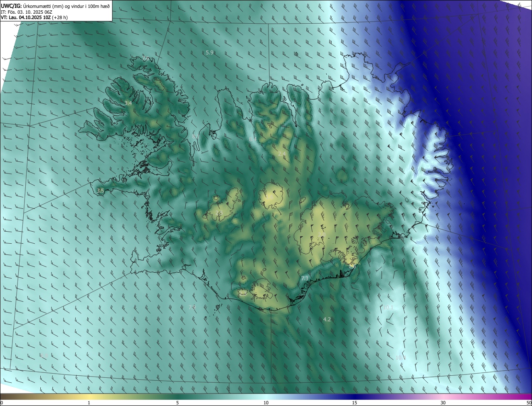Click the VT: Lau. 04.10.2025 10Z line

pos(34,17)
